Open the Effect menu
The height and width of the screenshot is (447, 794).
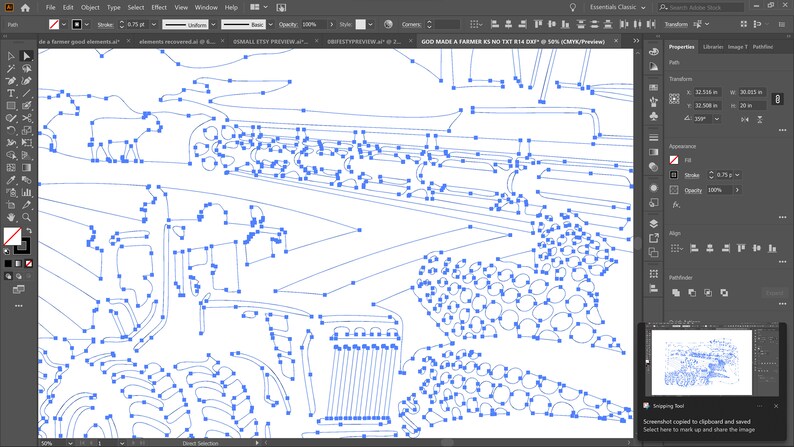pyautogui.click(x=159, y=8)
